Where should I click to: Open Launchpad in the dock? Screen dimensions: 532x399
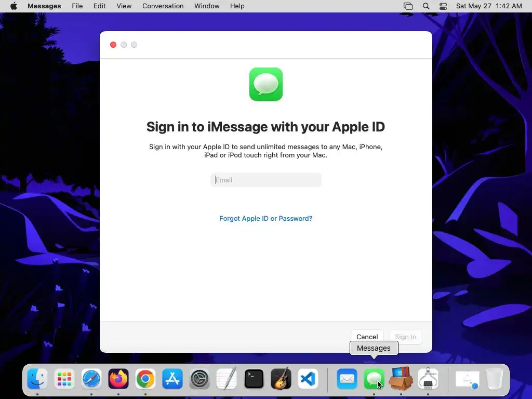pos(64,379)
